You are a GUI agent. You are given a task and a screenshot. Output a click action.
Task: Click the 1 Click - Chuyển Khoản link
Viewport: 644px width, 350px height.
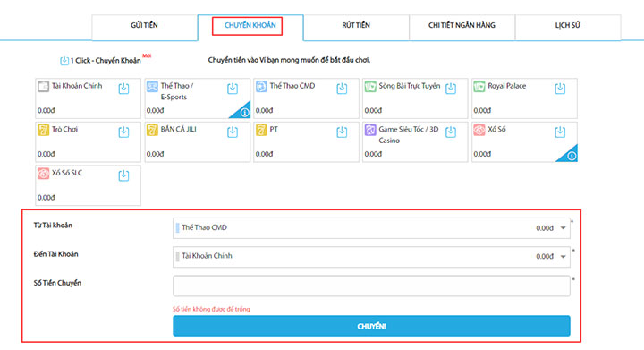[x=106, y=61]
